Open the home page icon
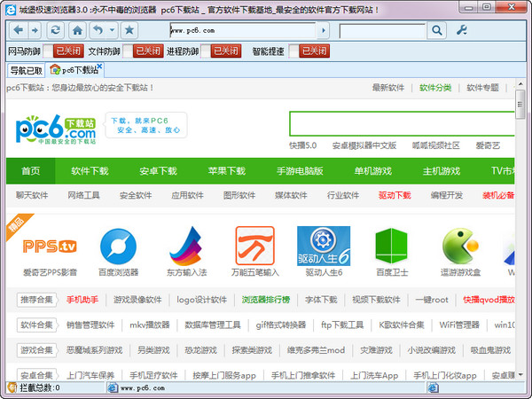The image size is (532, 399). [77, 30]
